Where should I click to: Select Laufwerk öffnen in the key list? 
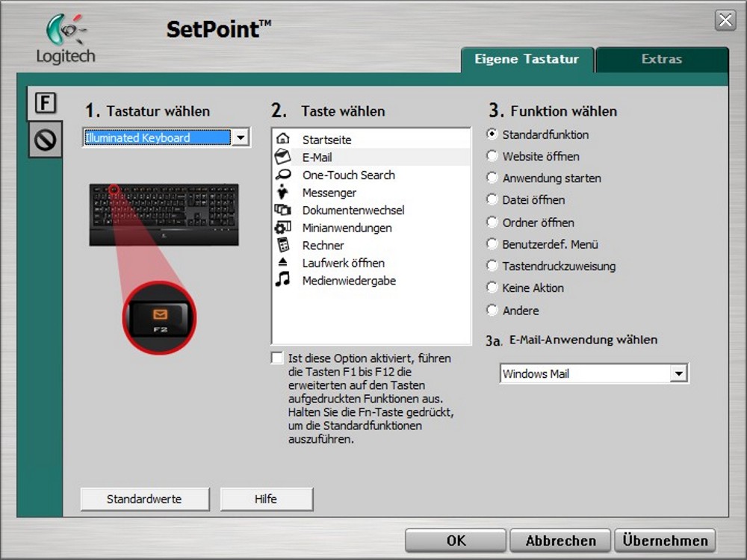[371, 263]
